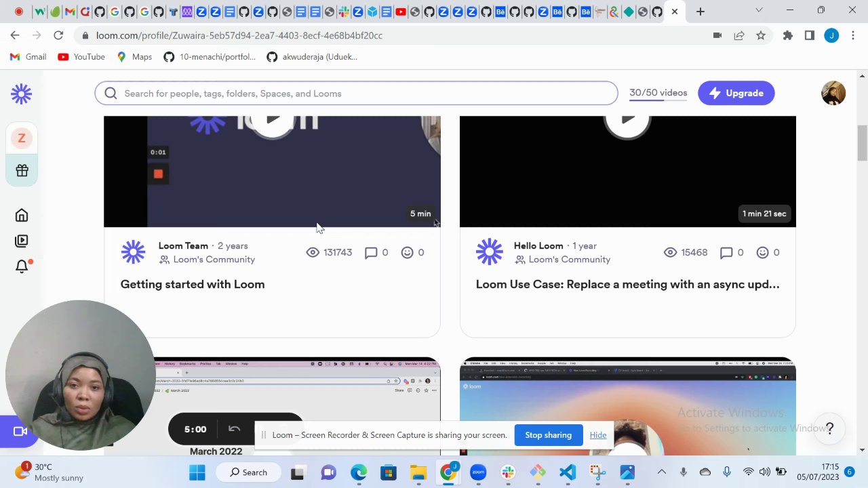The image size is (868, 488).
Task: Click the camera indicator in address bar
Action: coord(717,35)
